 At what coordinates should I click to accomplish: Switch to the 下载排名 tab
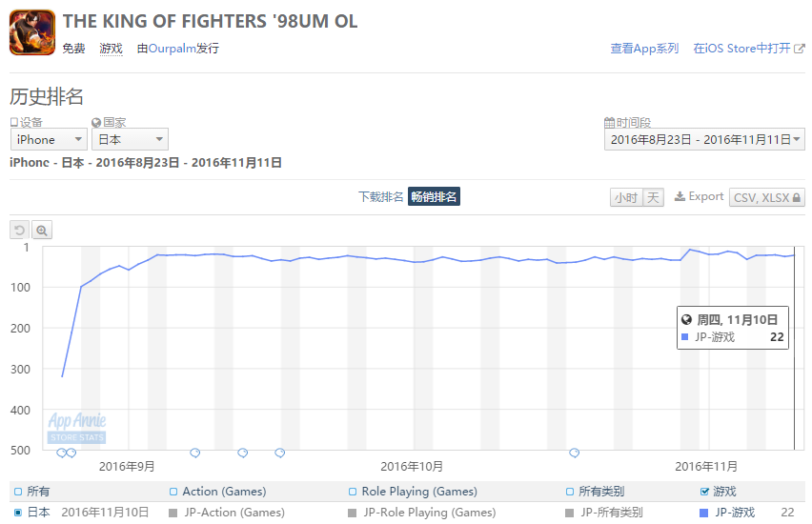point(380,197)
